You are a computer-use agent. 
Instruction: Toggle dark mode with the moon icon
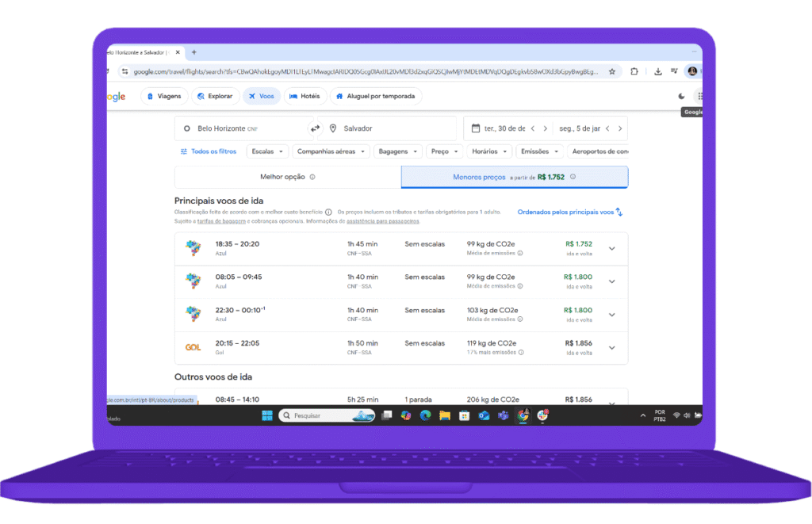[680, 95]
